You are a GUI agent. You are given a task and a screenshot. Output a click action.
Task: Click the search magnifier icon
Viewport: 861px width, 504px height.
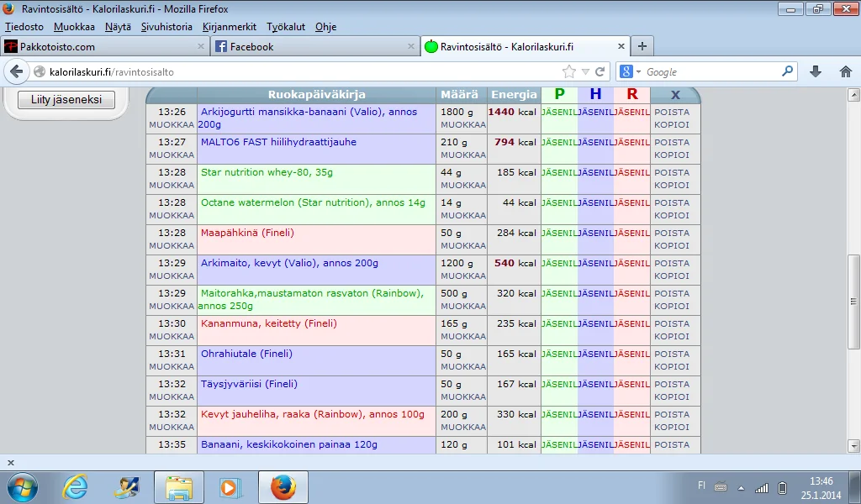point(788,72)
